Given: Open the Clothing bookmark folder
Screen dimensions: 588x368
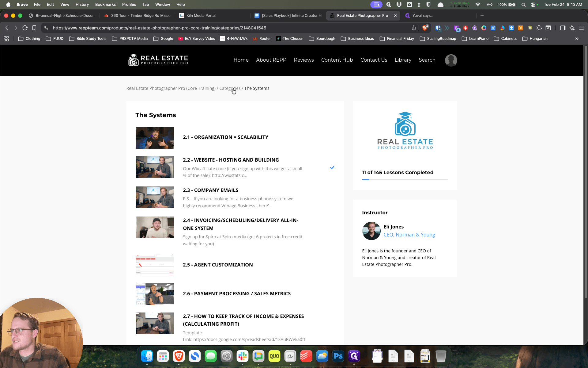Looking at the screenshot, I should coord(29,39).
